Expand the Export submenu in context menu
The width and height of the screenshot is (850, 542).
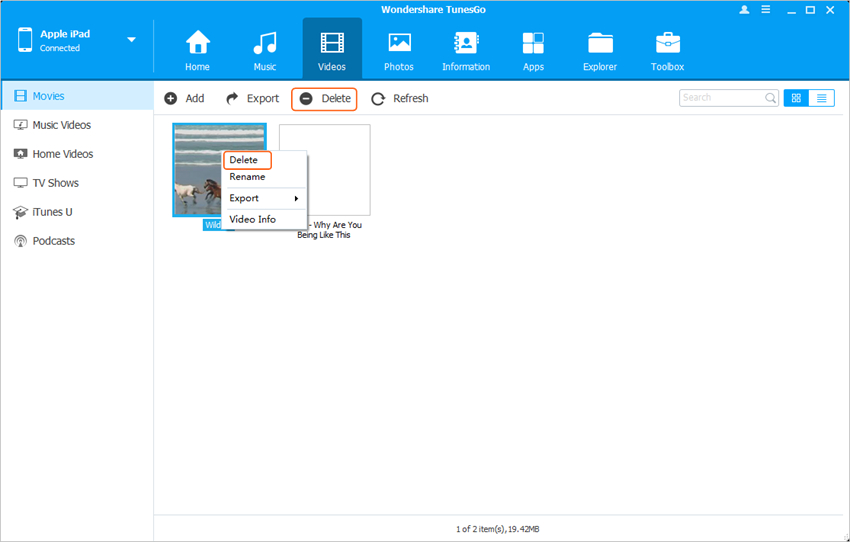(x=265, y=198)
